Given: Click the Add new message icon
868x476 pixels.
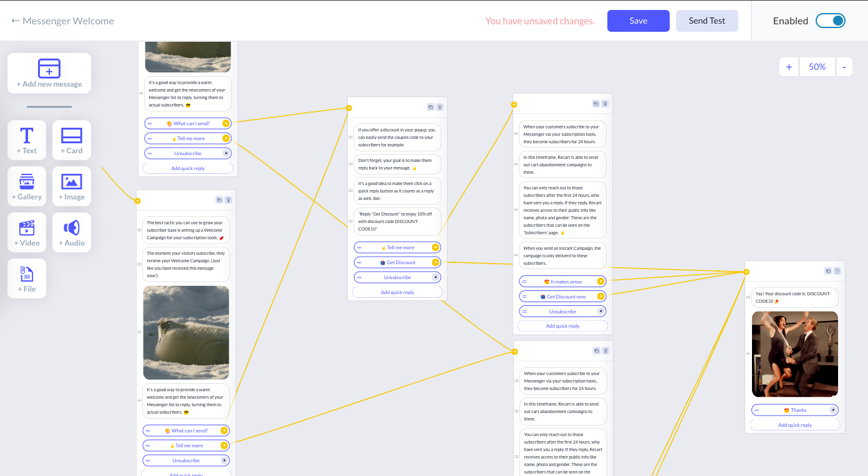Looking at the screenshot, I should (x=49, y=69).
